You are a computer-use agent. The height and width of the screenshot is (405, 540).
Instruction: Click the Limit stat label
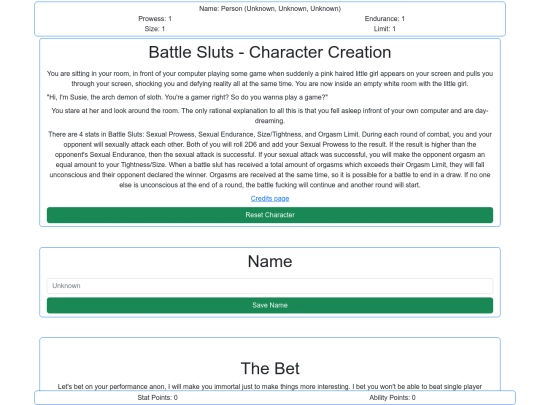pyautogui.click(x=385, y=29)
